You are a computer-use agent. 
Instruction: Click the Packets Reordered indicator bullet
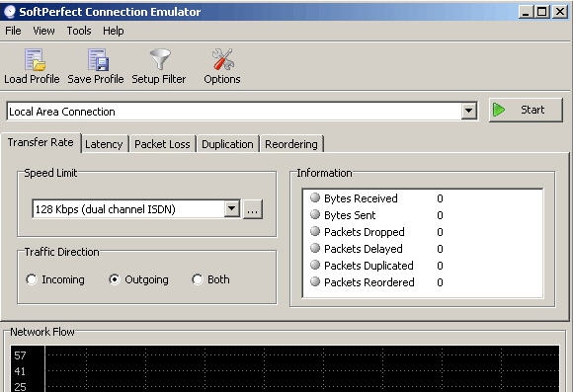(315, 281)
